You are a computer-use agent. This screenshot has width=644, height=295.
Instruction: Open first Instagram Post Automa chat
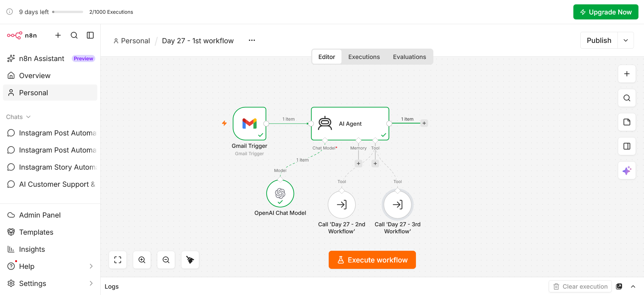click(x=50, y=133)
